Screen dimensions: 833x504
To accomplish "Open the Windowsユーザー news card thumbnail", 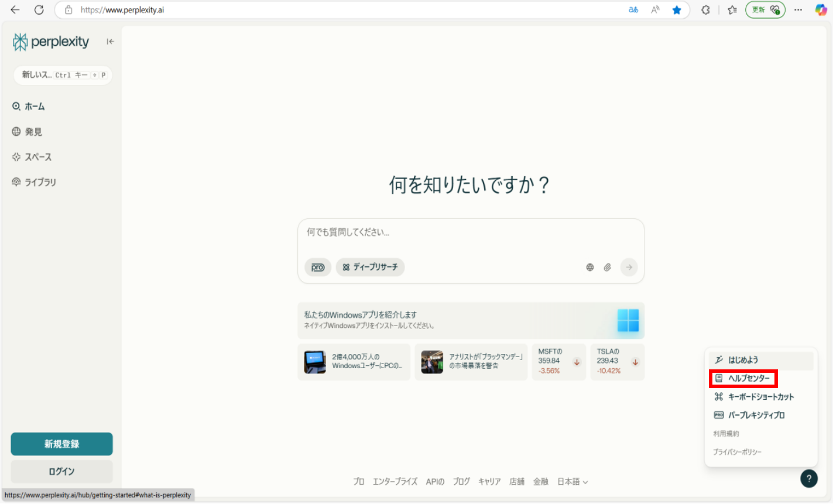I will (x=315, y=362).
